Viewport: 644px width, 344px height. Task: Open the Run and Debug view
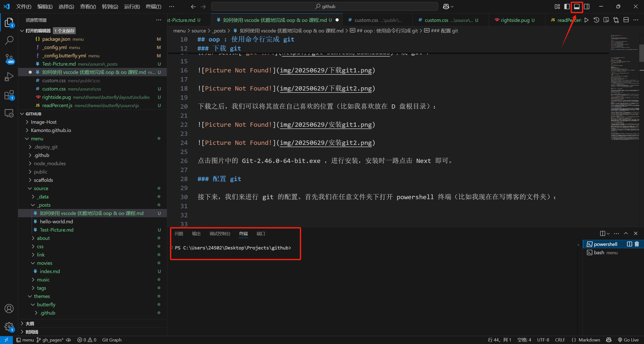(9, 77)
